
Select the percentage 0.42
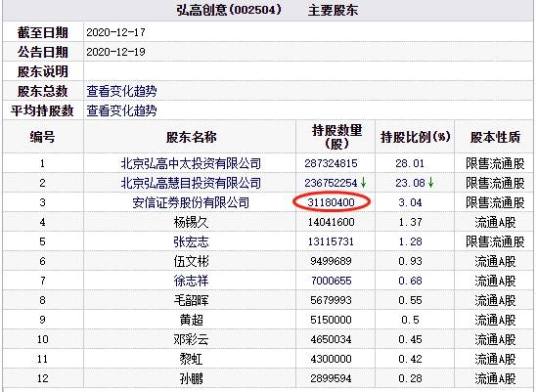pyautogui.click(x=410, y=359)
